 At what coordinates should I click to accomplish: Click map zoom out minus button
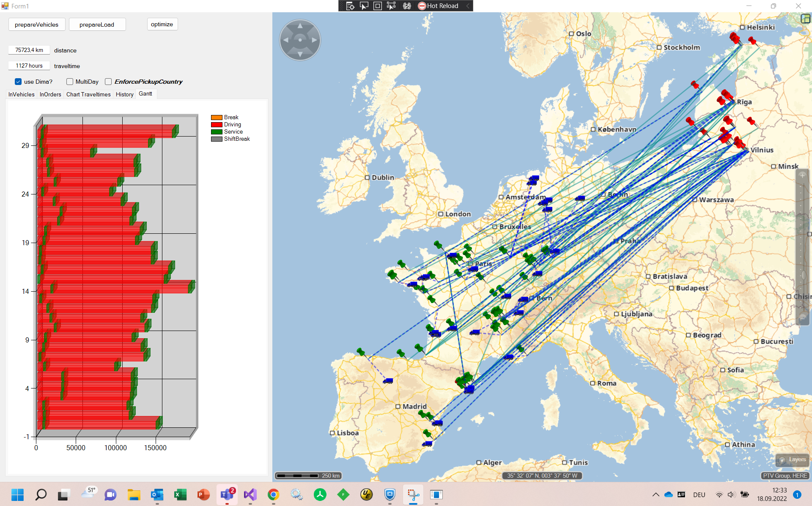point(802,318)
